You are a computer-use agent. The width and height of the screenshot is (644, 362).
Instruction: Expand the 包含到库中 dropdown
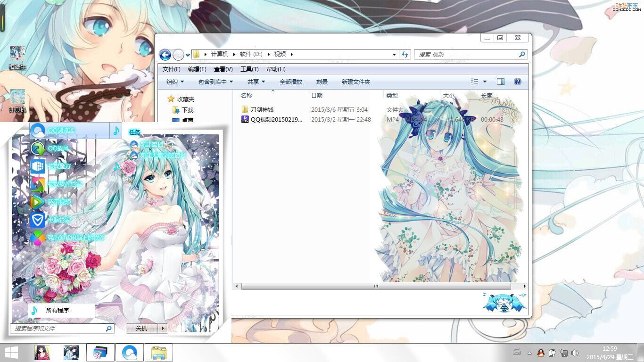[216, 82]
